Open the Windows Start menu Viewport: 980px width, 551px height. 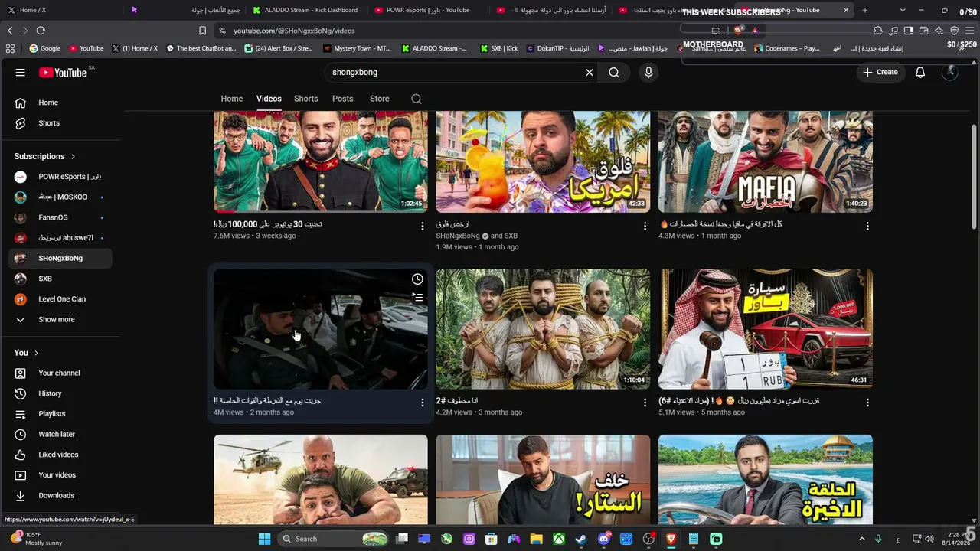click(264, 539)
